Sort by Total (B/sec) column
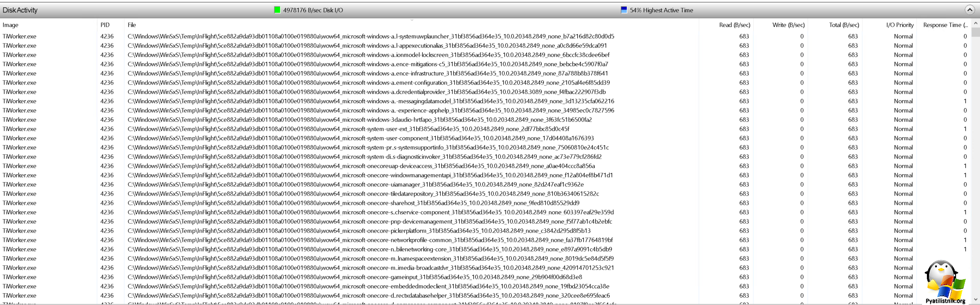This screenshot has width=980, height=305. [x=844, y=25]
